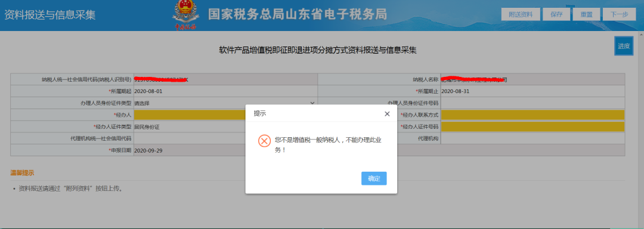Viewport: 644px width, 229px height.
Task: Click the 经办人证件号码 yellow field
Action: tap(532, 127)
